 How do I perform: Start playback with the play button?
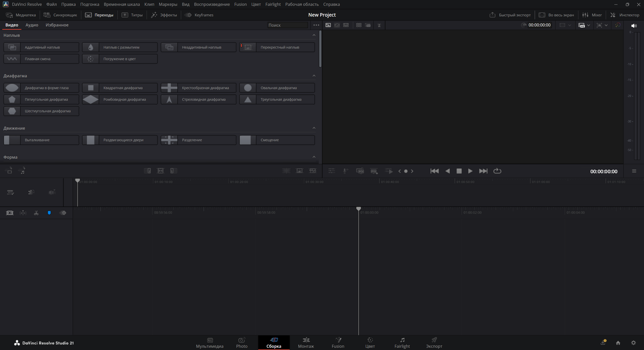[470, 171]
